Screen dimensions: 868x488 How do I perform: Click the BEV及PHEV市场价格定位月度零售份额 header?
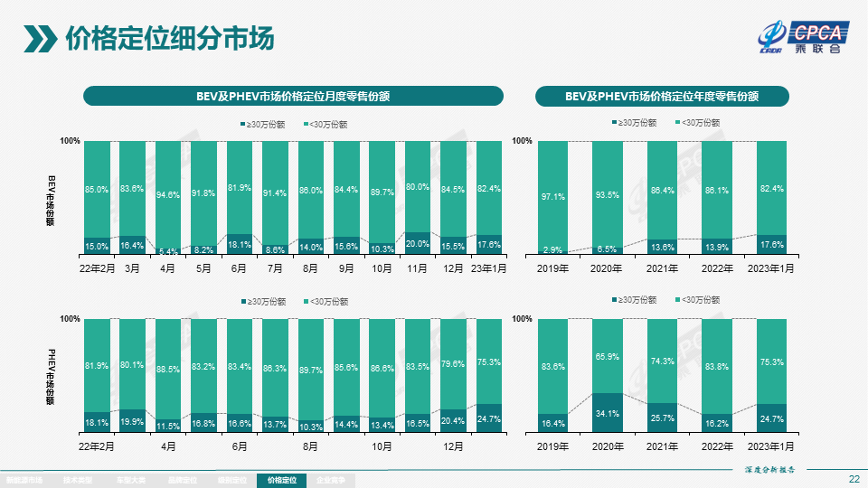[292, 96]
